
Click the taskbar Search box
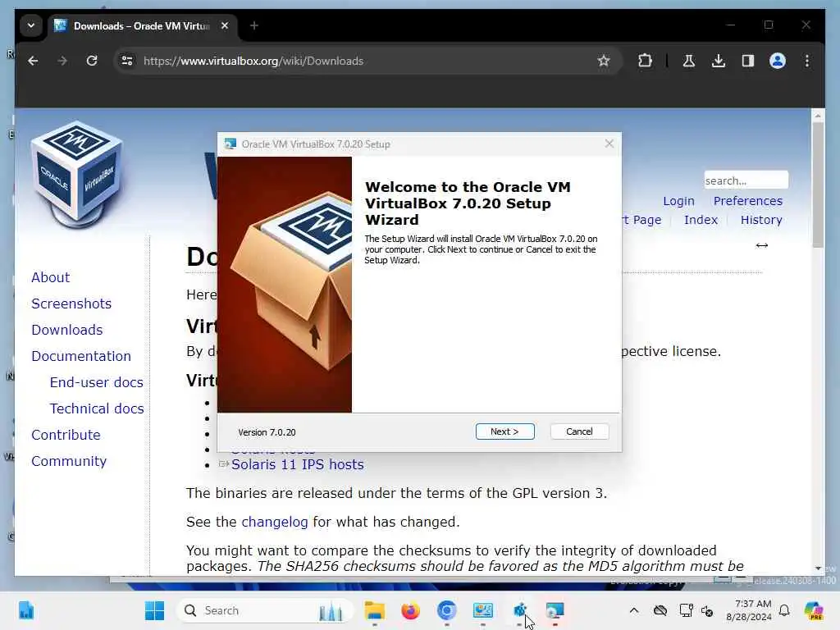click(x=265, y=610)
